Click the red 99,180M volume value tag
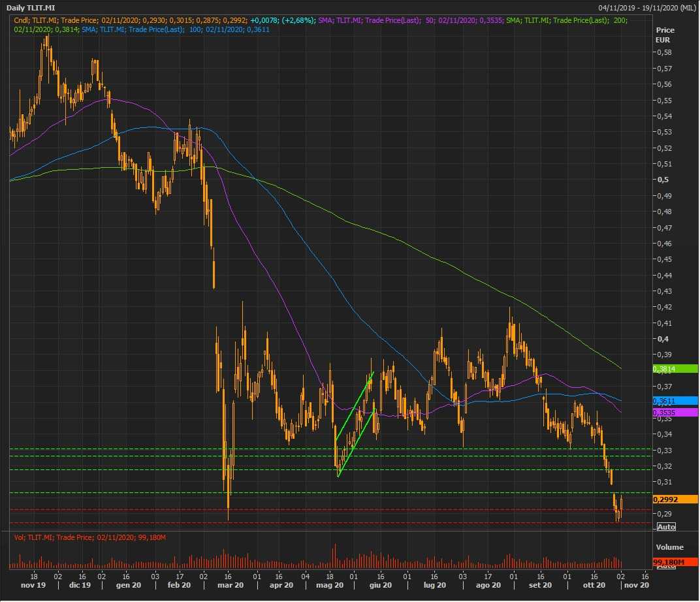The image size is (700, 602). click(x=675, y=562)
